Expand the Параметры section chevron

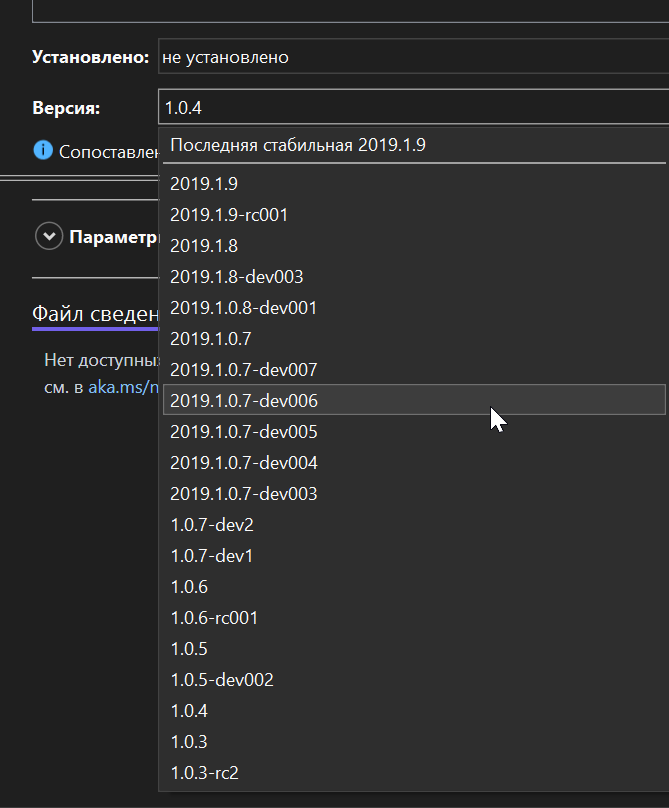(x=47, y=237)
